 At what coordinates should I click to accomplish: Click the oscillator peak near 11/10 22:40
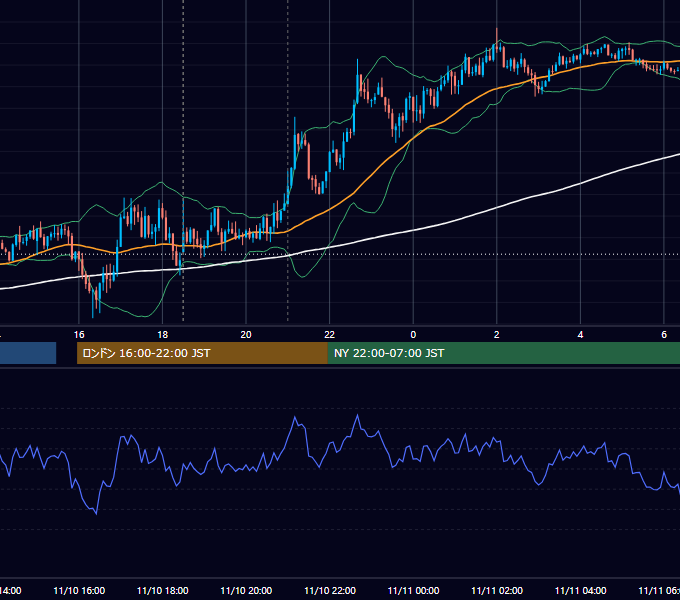[x=358, y=415]
